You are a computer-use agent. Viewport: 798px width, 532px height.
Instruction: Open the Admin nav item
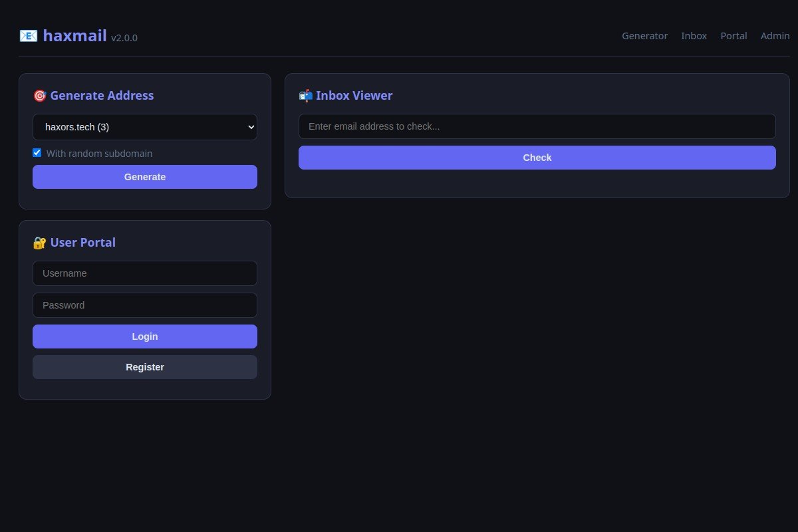[775, 36]
